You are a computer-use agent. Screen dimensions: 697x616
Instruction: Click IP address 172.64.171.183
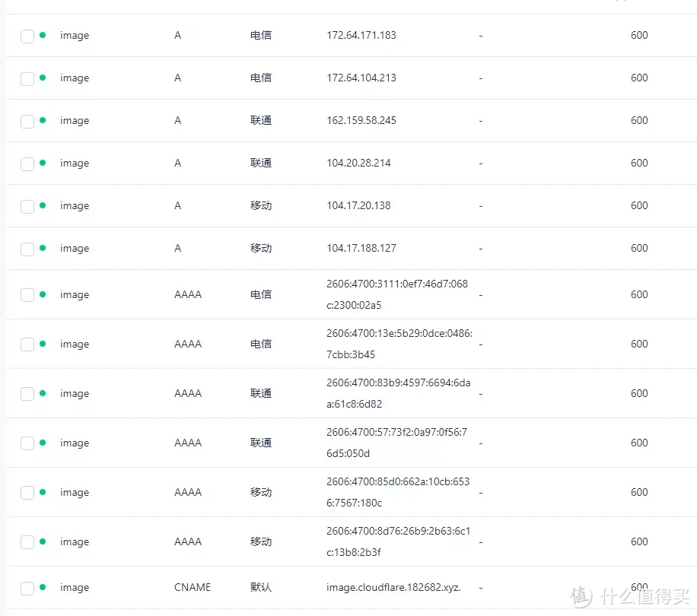point(361,35)
